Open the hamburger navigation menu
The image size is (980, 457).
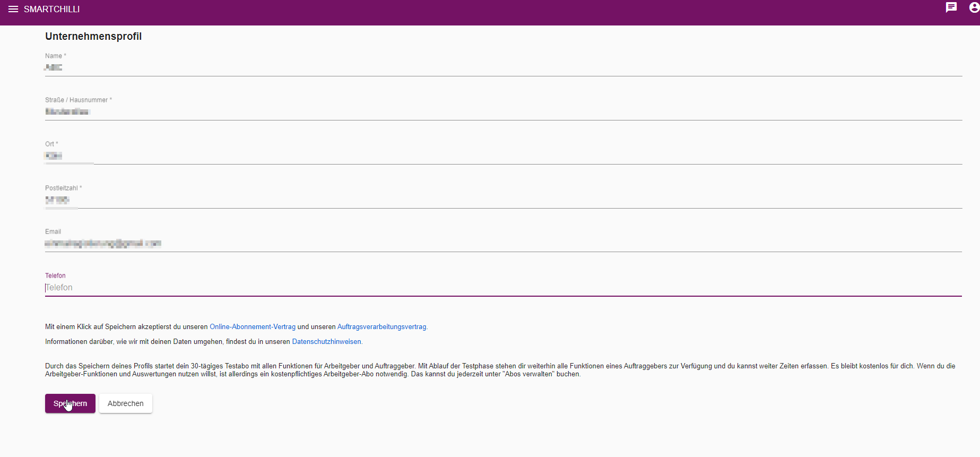point(13,9)
